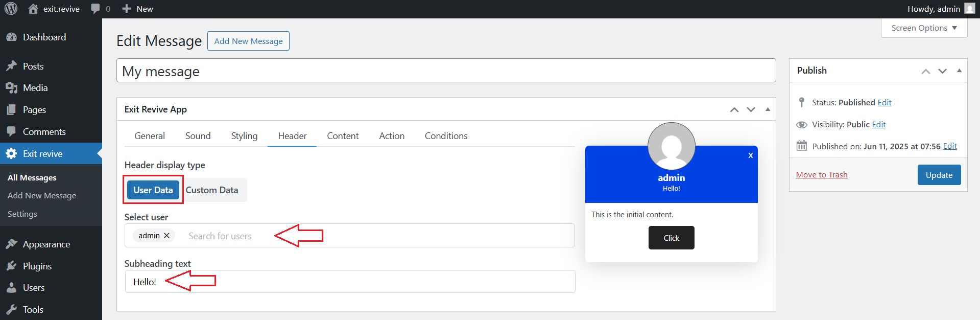Image resolution: width=980 pixels, height=320 pixels.
Task: Click the Move to Trash link
Action: tap(821, 175)
